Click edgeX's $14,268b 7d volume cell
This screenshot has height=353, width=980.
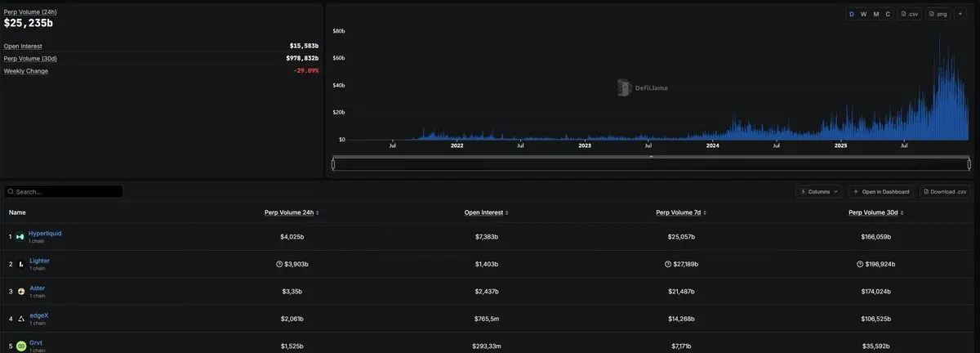(x=682, y=319)
